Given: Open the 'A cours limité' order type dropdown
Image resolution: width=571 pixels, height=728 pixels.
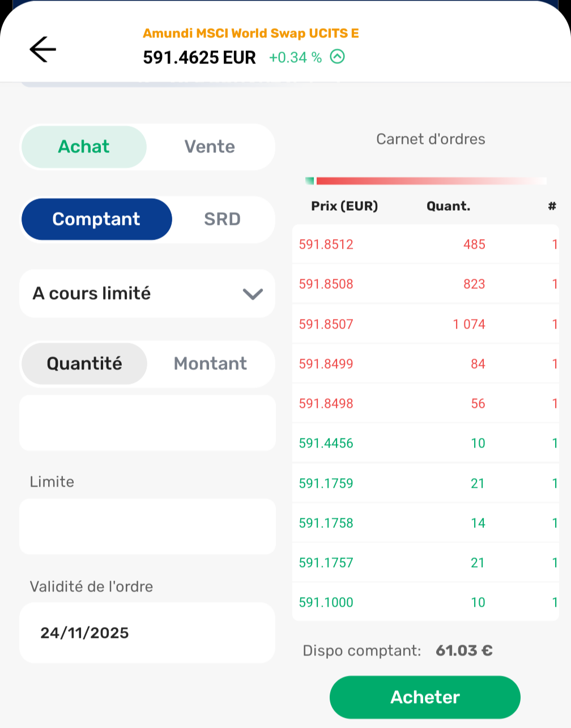Looking at the screenshot, I should coord(136,293).
